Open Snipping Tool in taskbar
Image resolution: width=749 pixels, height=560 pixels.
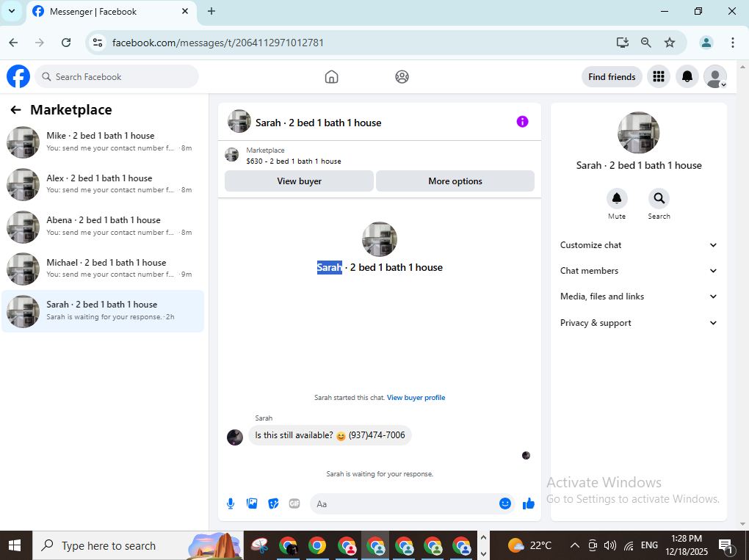coord(259,545)
